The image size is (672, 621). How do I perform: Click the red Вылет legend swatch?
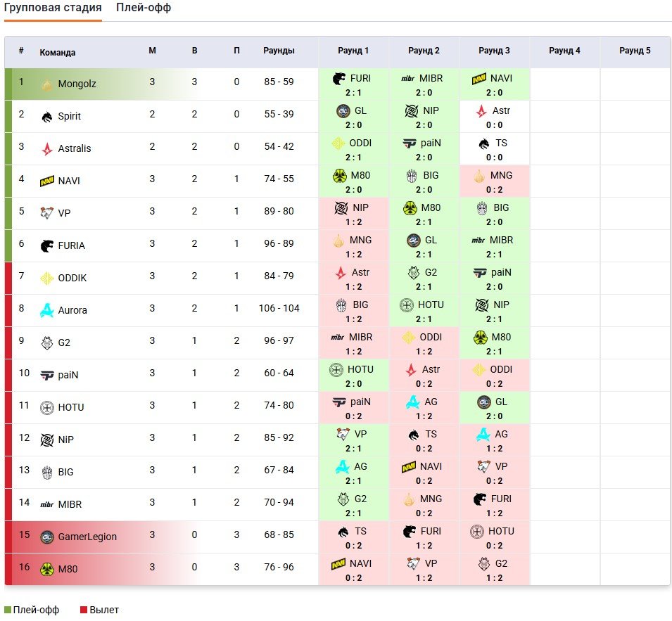84,610
